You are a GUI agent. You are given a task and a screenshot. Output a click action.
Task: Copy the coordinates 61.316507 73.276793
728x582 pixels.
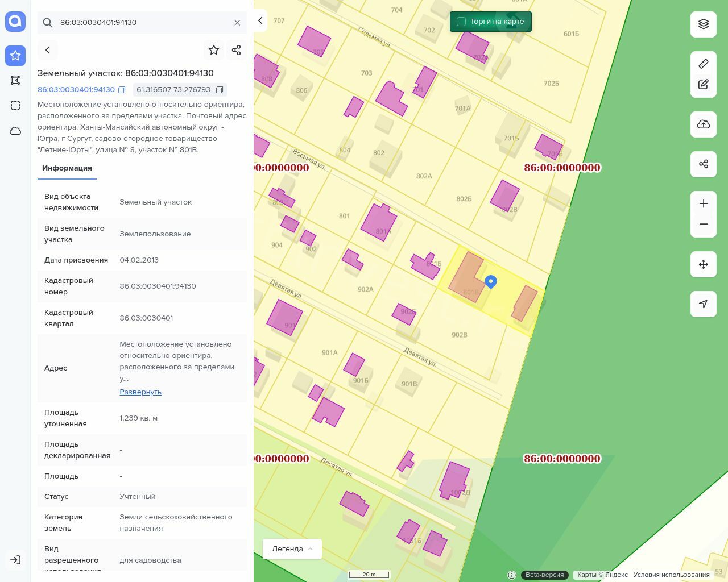click(x=220, y=90)
